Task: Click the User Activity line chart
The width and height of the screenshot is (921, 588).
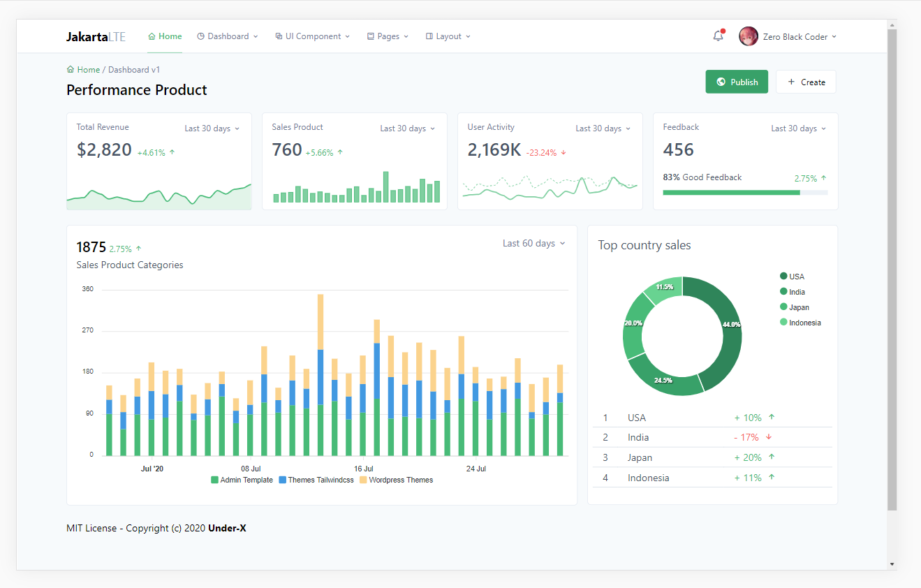Action: pos(550,187)
